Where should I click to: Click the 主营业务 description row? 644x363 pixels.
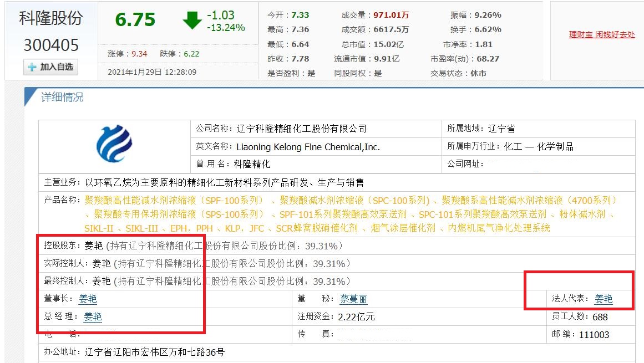tap(337, 182)
